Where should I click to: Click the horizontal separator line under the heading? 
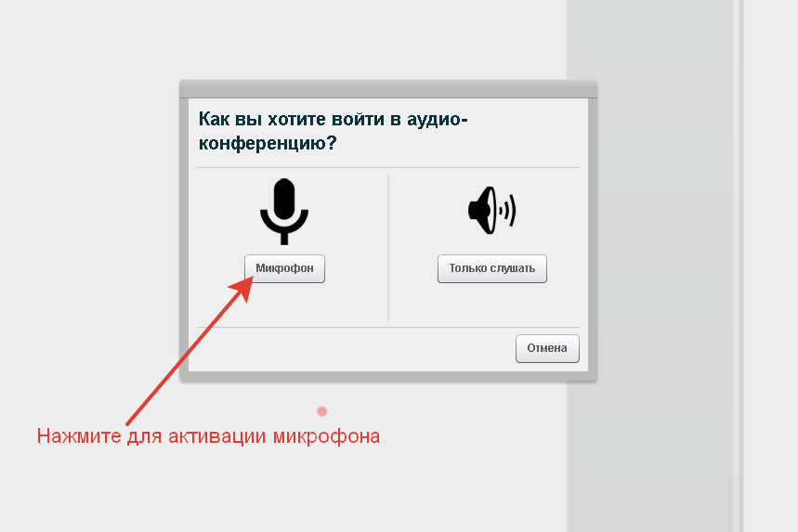(387, 168)
